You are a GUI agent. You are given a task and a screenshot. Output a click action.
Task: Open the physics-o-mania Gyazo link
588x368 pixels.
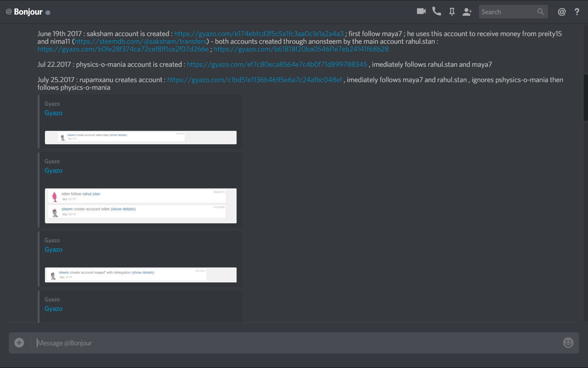(x=277, y=64)
